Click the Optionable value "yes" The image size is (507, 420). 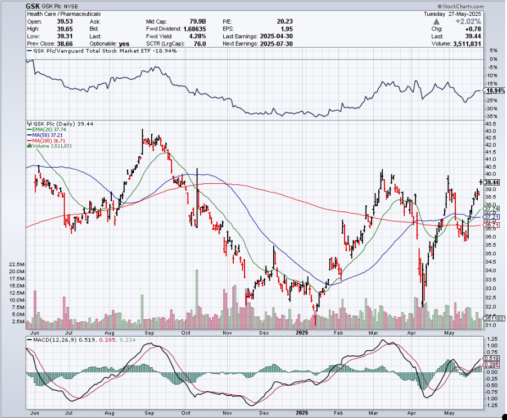[x=124, y=44]
